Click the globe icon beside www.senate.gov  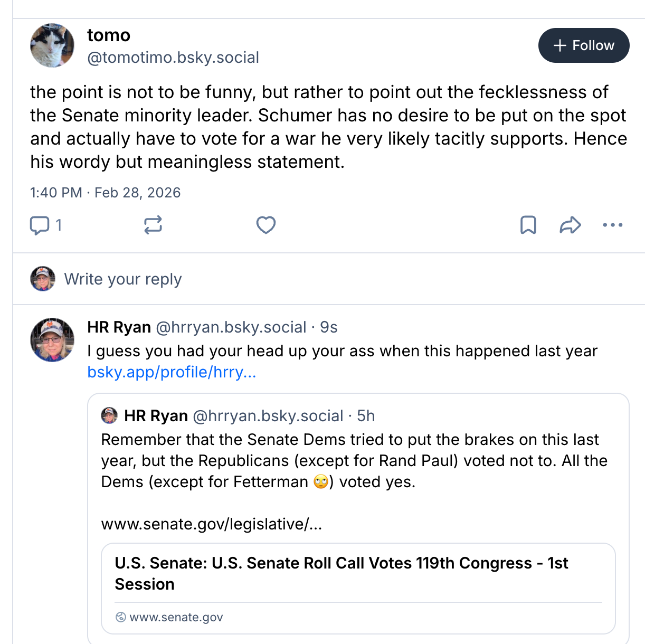(x=121, y=617)
